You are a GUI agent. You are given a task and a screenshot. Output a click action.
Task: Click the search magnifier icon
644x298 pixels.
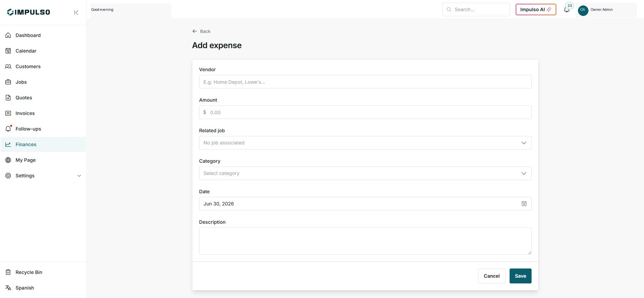(449, 9)
